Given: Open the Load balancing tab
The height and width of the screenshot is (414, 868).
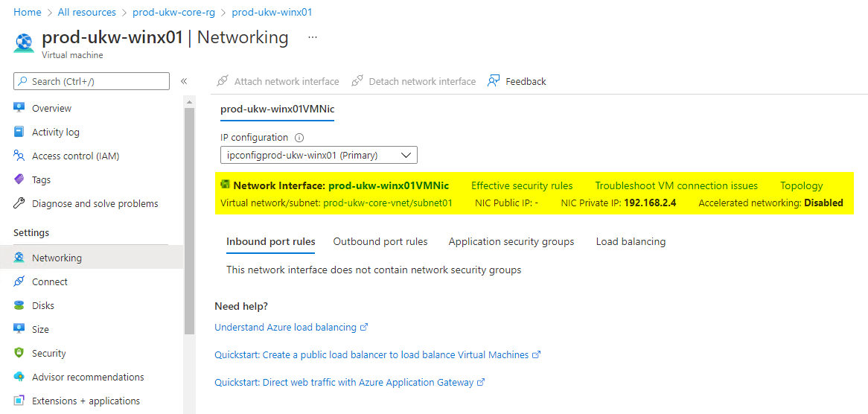Looking at the screenshot, I should (631, 241).
